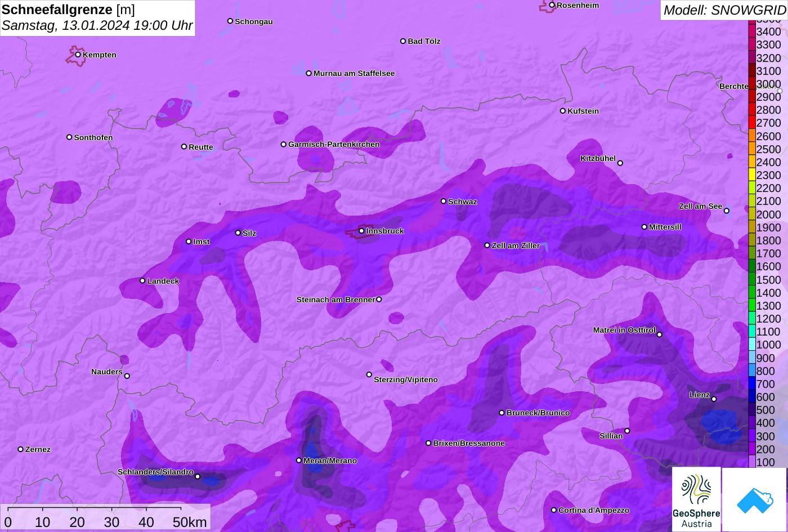This screenshot has width=788, height=532.
Task: Click the Silz marker dot
Action: coord(238,233)
